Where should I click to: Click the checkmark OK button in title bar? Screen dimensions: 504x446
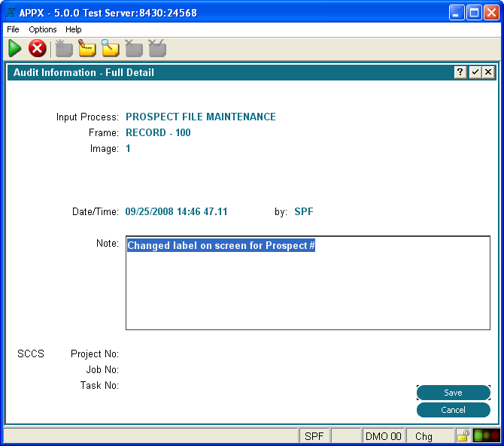click(x=475, y=72)
